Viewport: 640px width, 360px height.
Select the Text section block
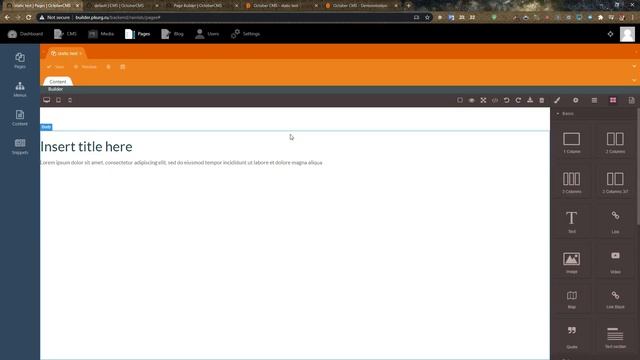click(615, 337)
